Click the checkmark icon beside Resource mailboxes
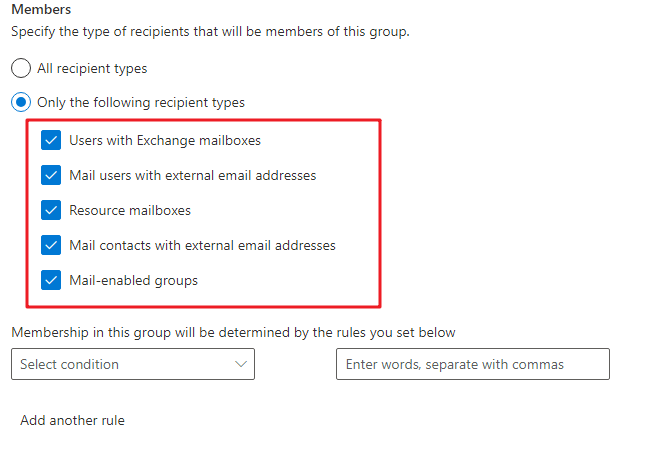Screen dimensions: 648x465 [51, 210]
